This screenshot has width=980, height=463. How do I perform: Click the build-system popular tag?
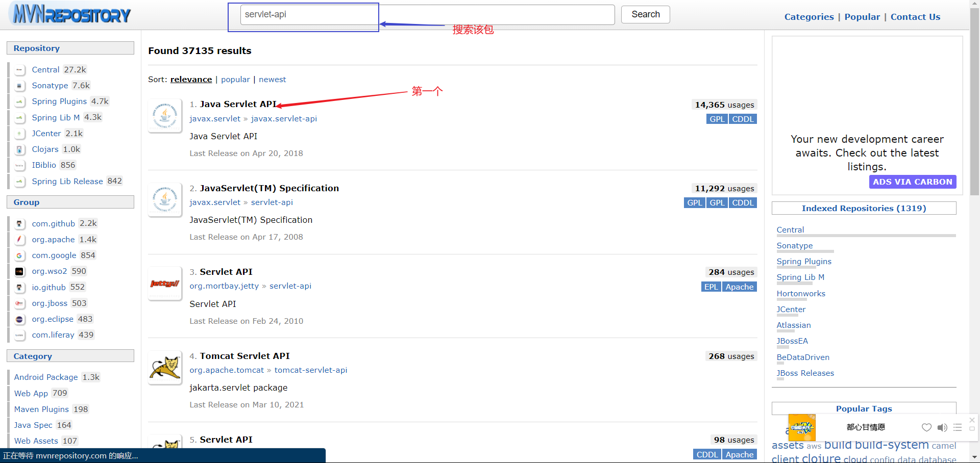coord(892,445)
